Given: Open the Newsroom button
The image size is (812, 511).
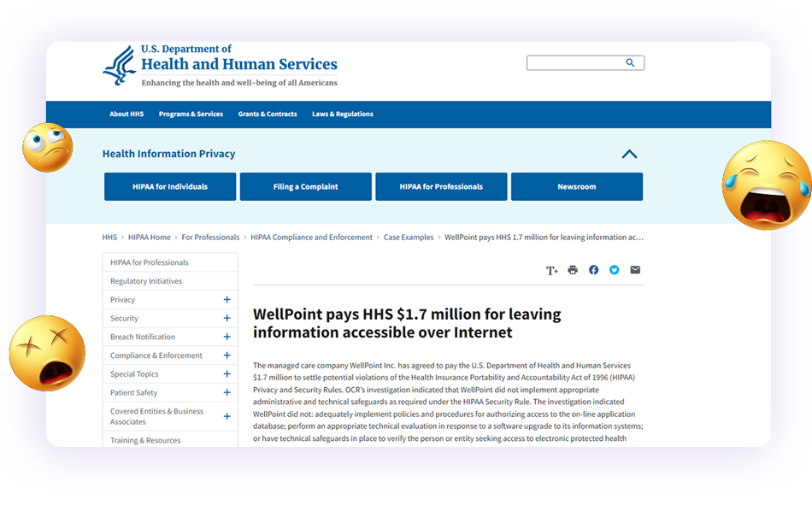Looking at the screenshot, I should pos(577,186).
